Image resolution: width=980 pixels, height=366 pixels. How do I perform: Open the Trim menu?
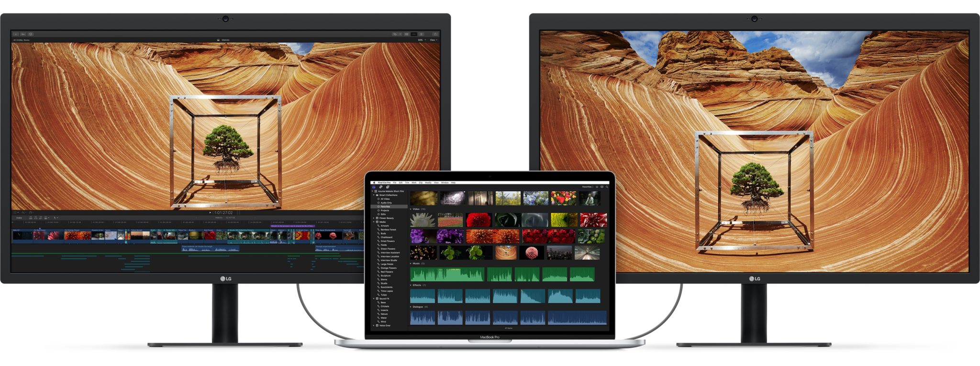(x=407, y=183)
